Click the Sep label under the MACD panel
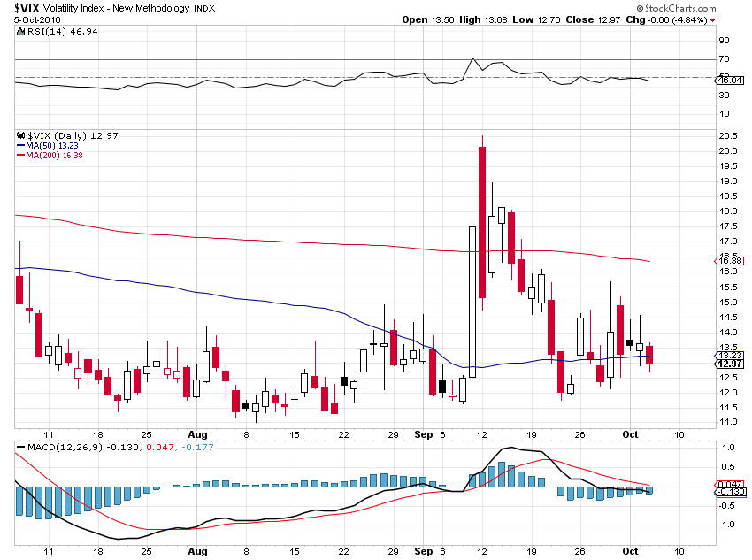This screenshot has height=560, width=752. pyautogui.click(x=424, y=551)
